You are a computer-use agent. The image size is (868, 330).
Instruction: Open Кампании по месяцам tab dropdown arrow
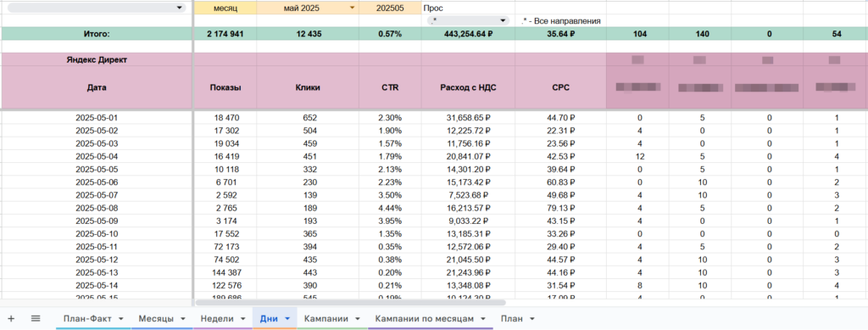(x=483, y=319)
